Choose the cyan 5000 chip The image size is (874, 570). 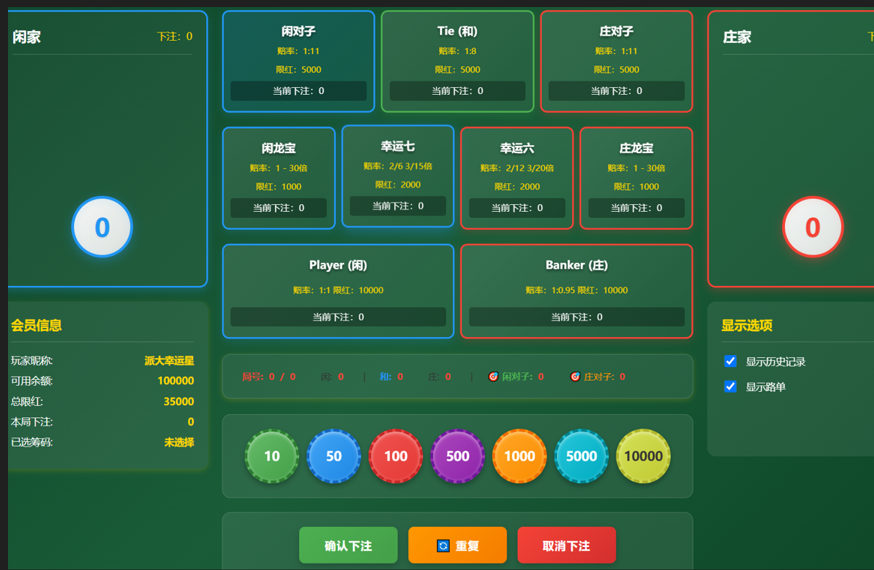coord(582,456)
